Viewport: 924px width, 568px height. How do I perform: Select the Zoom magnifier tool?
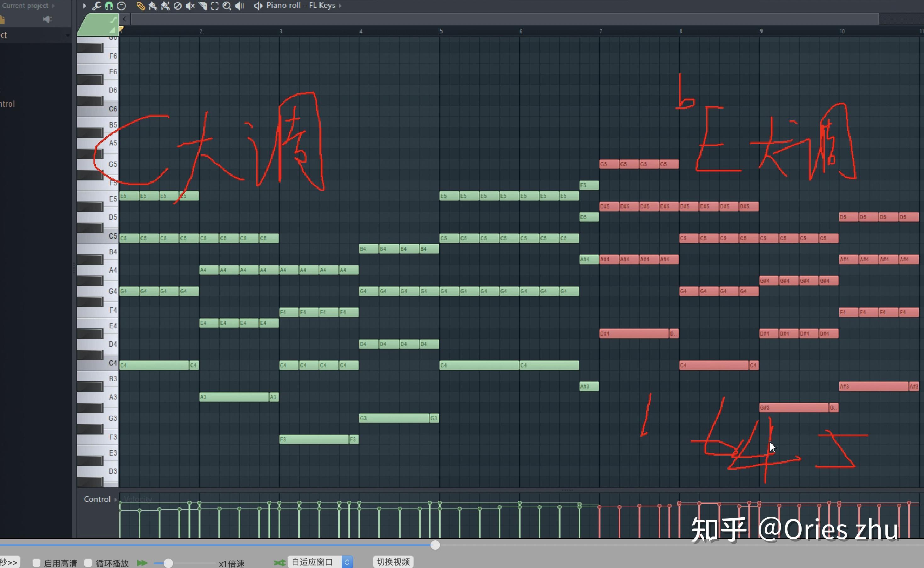[227, 6]
